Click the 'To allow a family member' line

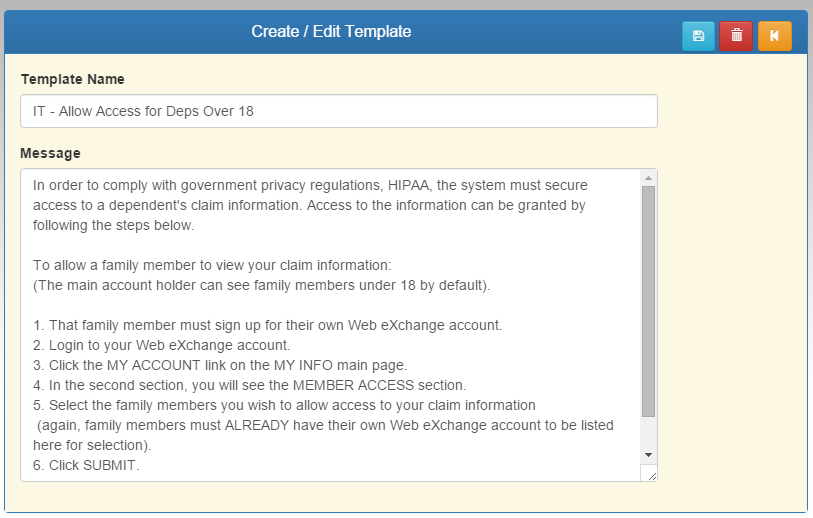click(212, 265)
